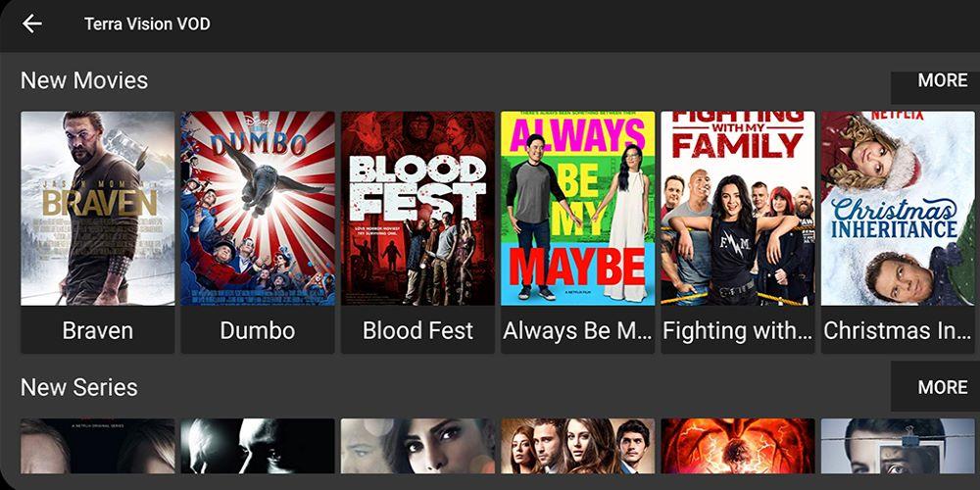Click the Christmas In... title label
980x490 pixels.
(898, 330)
